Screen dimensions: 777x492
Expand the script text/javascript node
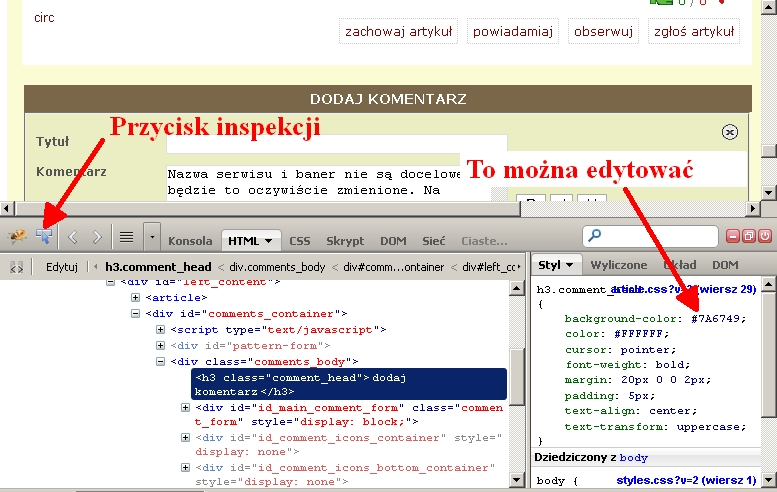pyautogui.click(x=160, y=329)
